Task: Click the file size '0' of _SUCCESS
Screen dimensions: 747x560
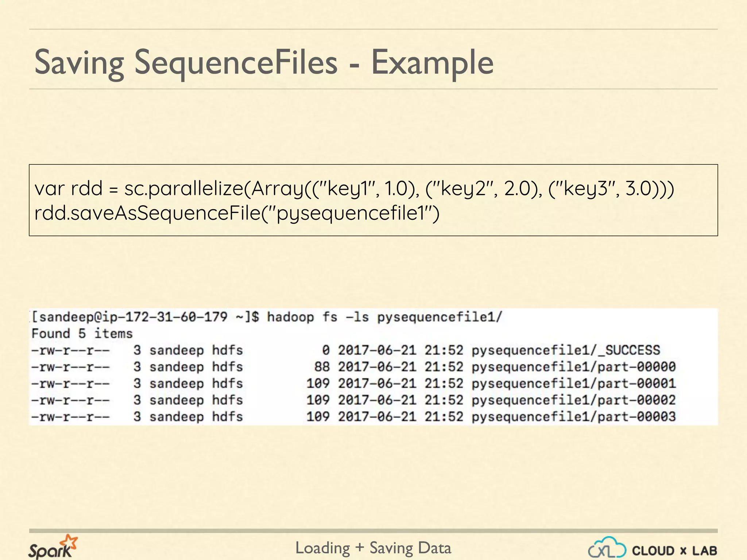Action: [326, 350]
